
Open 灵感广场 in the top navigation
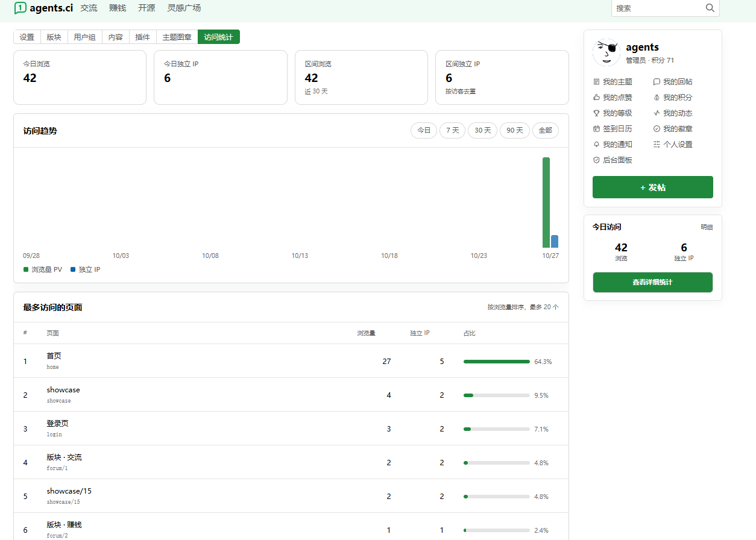[x=184, y=8]
